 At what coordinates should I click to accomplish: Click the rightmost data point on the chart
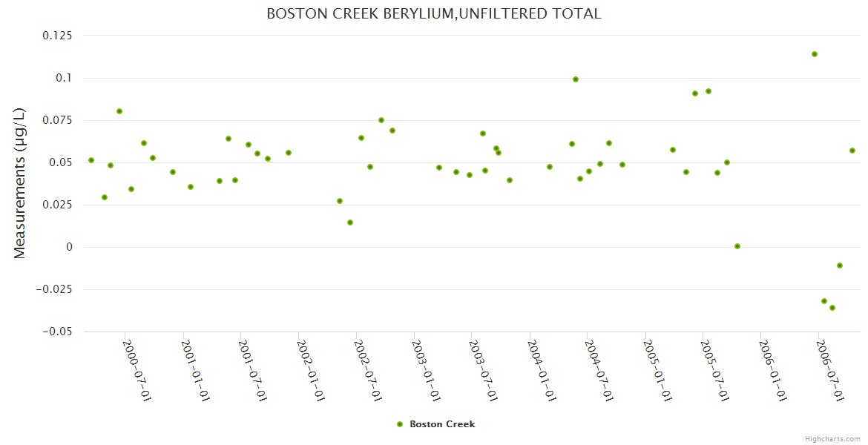tap(852, 151)
